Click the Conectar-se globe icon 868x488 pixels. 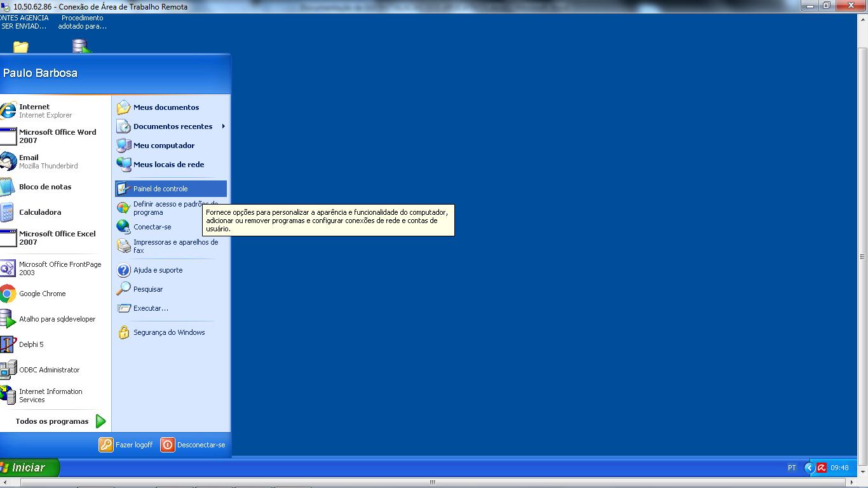[x=123, y=227]
